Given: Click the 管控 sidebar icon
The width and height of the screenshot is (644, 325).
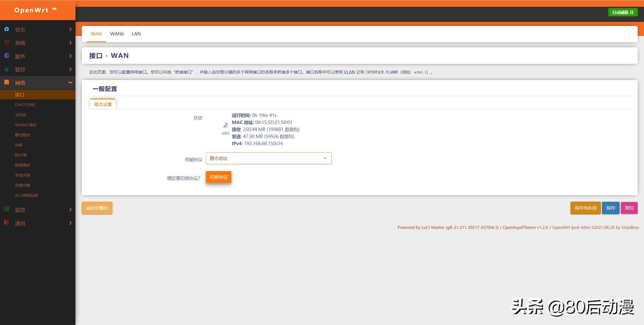Looking at the screenshot, I should pyautogui.click(x=6, y=69).
